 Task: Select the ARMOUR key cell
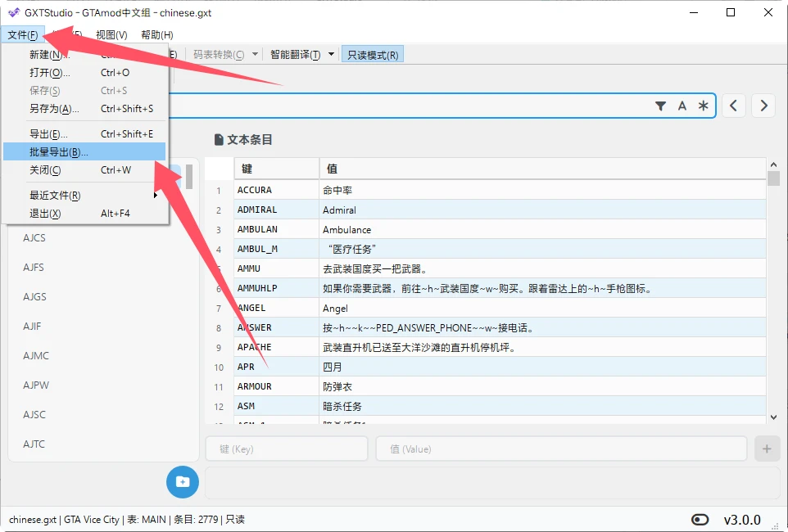(276, 386)
